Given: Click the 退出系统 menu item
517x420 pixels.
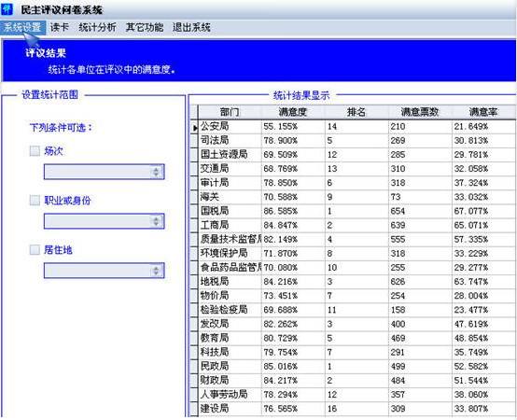Looking at the screenshot, I should pos(191,27).
